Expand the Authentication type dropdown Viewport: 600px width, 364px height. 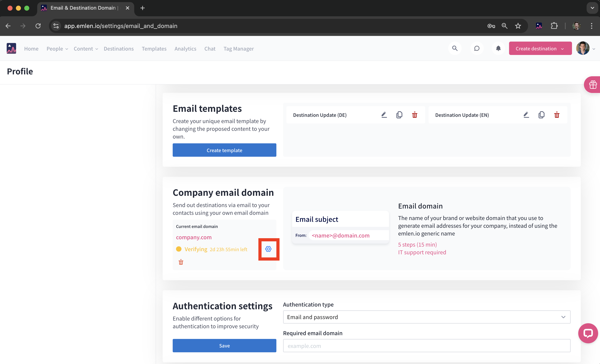(426, 317)
